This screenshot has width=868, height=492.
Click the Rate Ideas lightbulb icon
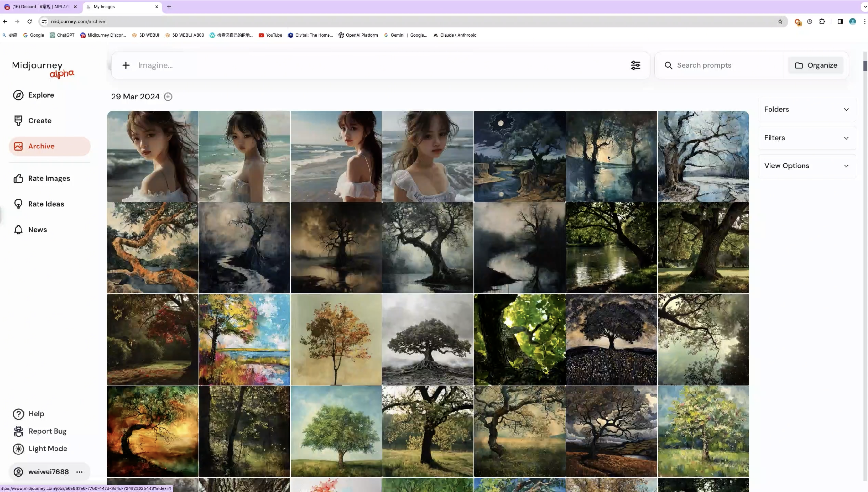18,204
